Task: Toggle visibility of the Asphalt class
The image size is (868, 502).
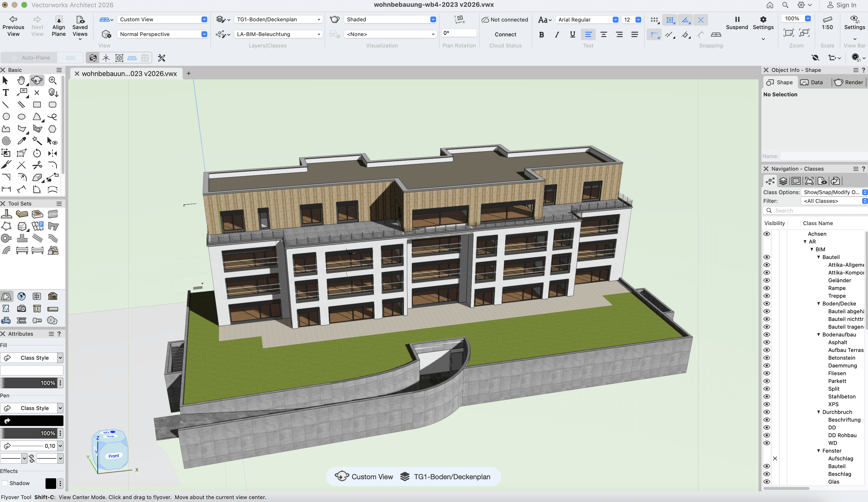Action: pos(767,342)
